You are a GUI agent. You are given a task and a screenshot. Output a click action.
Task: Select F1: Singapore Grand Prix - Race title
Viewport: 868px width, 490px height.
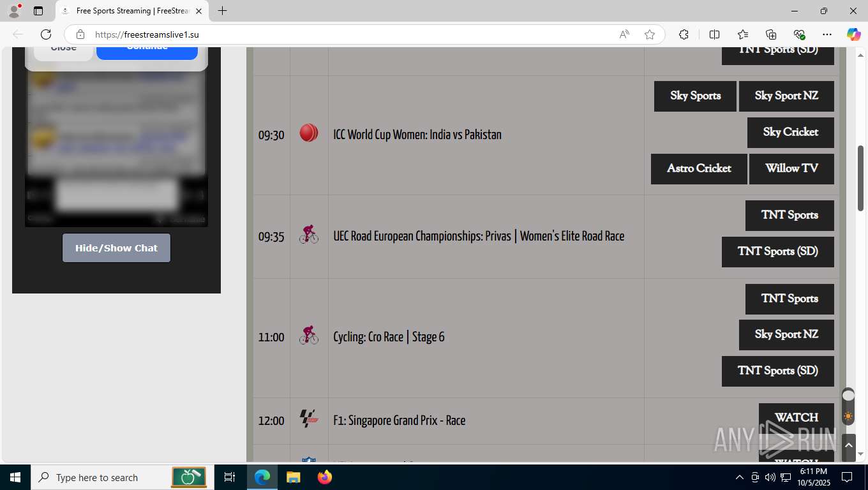[399, 420]
